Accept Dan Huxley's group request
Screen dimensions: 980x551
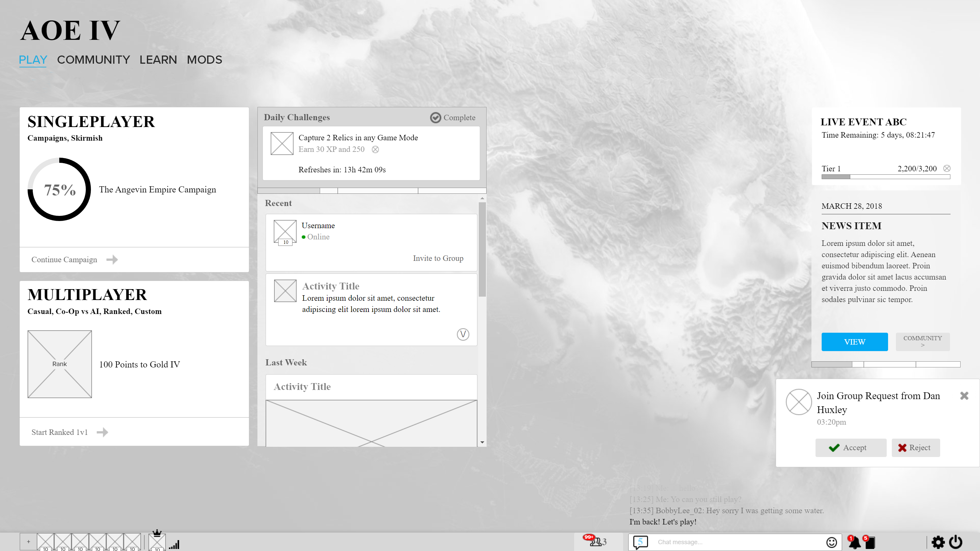click(x=851, y=447)
